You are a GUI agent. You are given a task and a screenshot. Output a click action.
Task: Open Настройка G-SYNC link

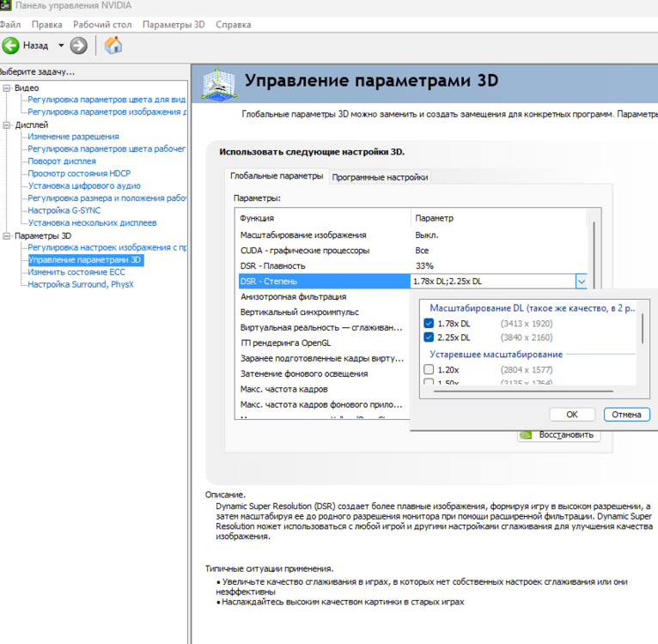pyautogui.click(x=64, y=210)
